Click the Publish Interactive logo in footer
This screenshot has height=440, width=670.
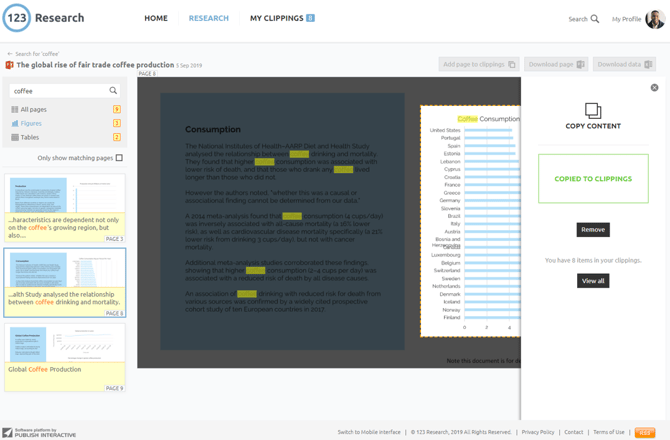coord(38,433)
